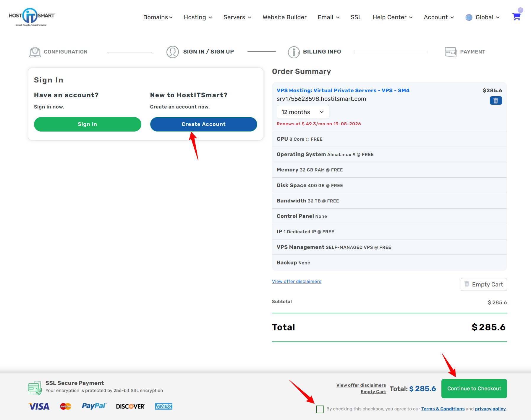The height and width of the screenshot is (420, 531).
Task: Expand the Hosting menu
Action: pyautogui.click(x=198, y=17)
